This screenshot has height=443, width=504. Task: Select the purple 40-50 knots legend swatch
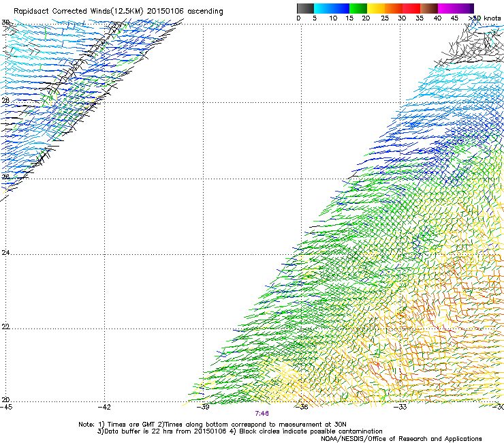(456, 8)
